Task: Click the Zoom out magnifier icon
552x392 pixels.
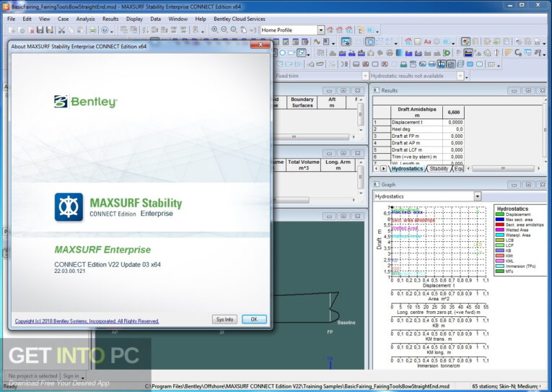Action: tap(224, 30)
